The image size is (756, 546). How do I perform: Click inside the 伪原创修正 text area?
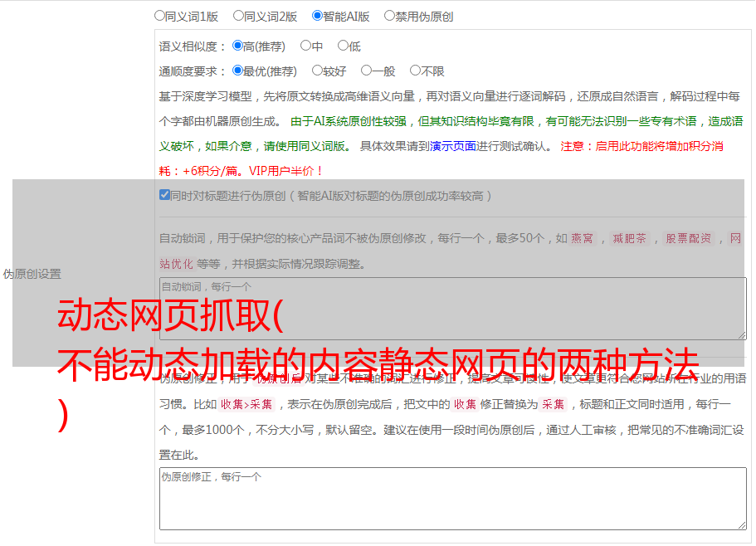coord(453,499)
